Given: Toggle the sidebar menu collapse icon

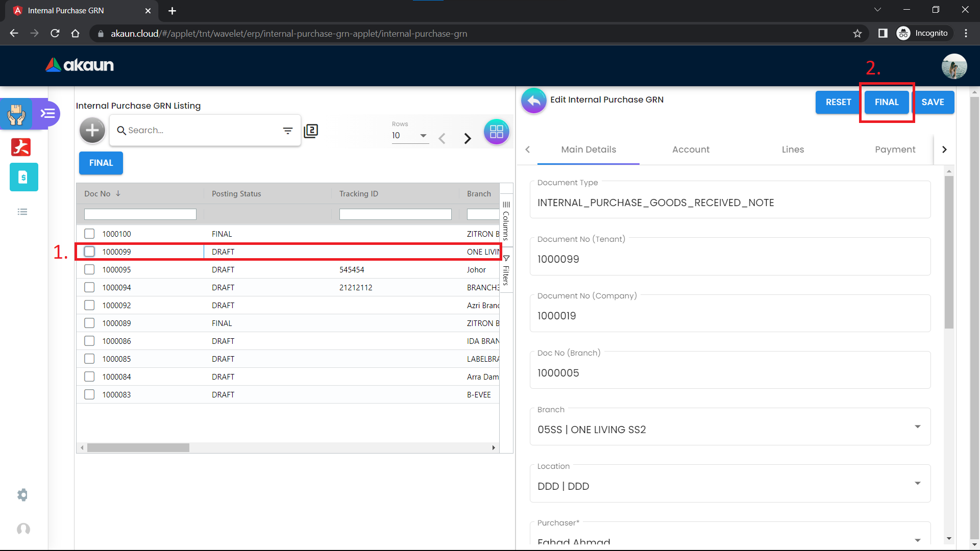Looking at the screenshot, I should tap(47, 113).
